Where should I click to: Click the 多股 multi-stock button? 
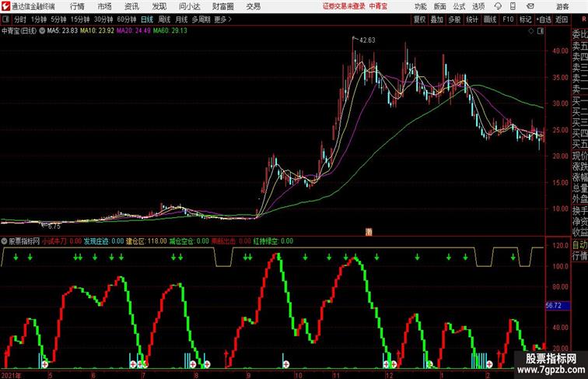(x=454, y=19)
